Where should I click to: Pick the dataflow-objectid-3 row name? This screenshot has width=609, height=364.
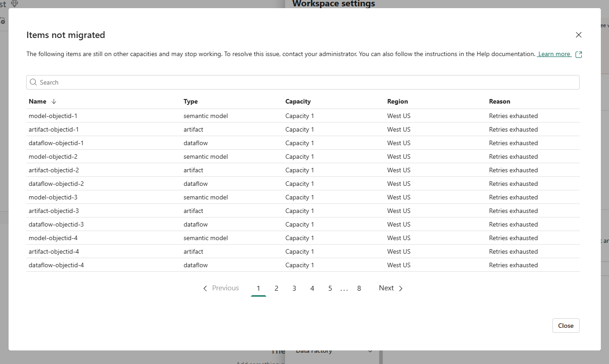click(56, 224)
